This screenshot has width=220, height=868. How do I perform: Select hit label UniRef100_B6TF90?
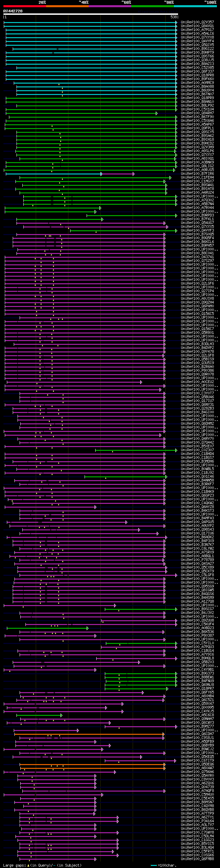click(x=197, y=117)
